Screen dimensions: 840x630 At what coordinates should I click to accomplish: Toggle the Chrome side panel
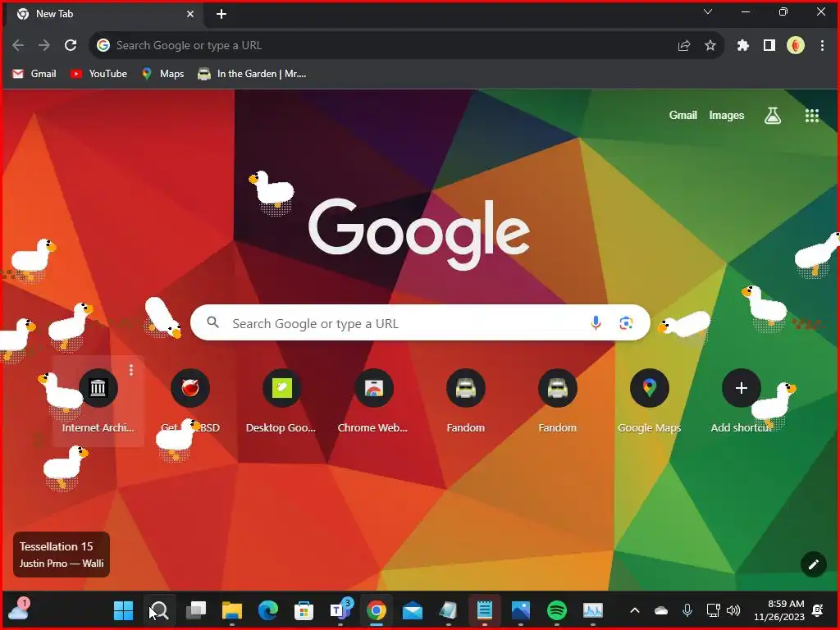[x=769, y=46]
